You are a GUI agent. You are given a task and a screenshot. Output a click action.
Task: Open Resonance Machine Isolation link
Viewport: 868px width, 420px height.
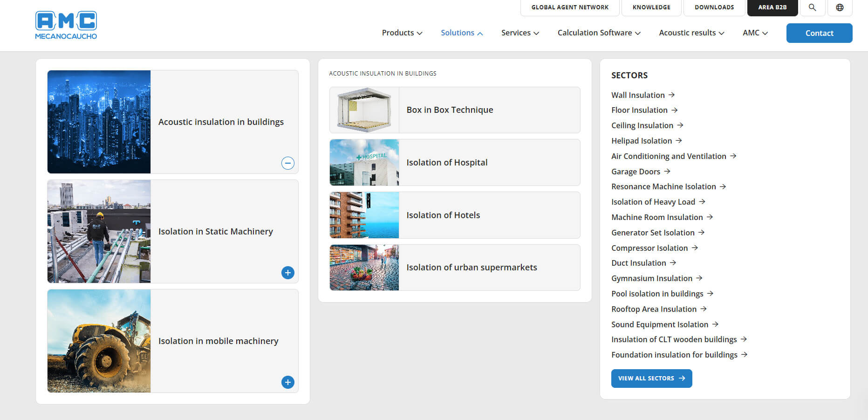669,186
